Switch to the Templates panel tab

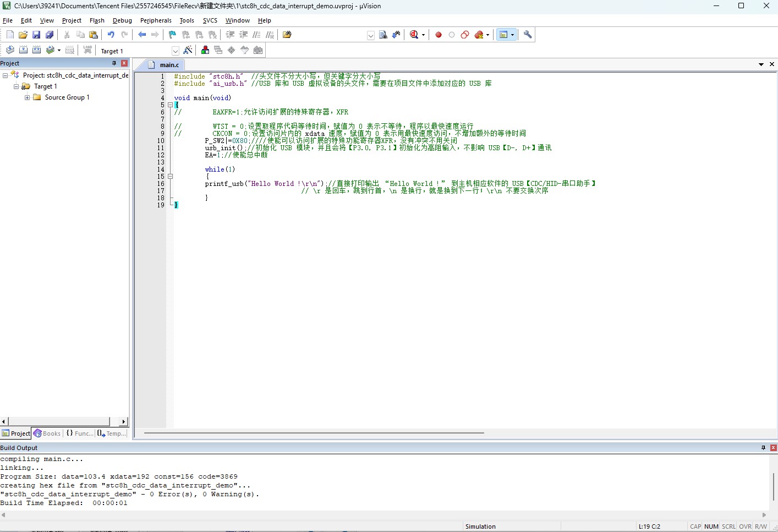pyautogui.click(x=112, y=434)
